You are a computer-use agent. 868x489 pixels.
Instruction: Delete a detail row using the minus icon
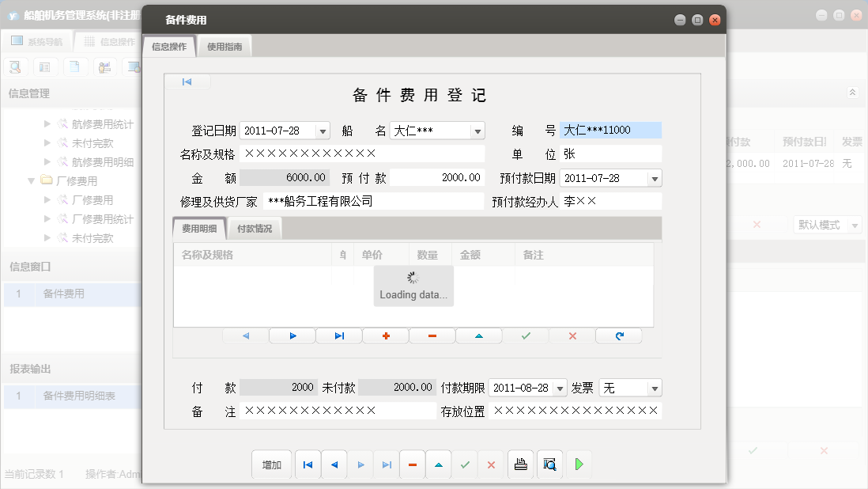point(432,335)
